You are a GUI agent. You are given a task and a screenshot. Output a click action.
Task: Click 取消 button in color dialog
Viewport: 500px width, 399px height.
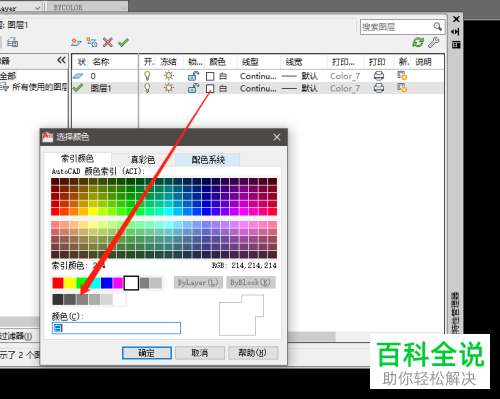pos(200,353)
